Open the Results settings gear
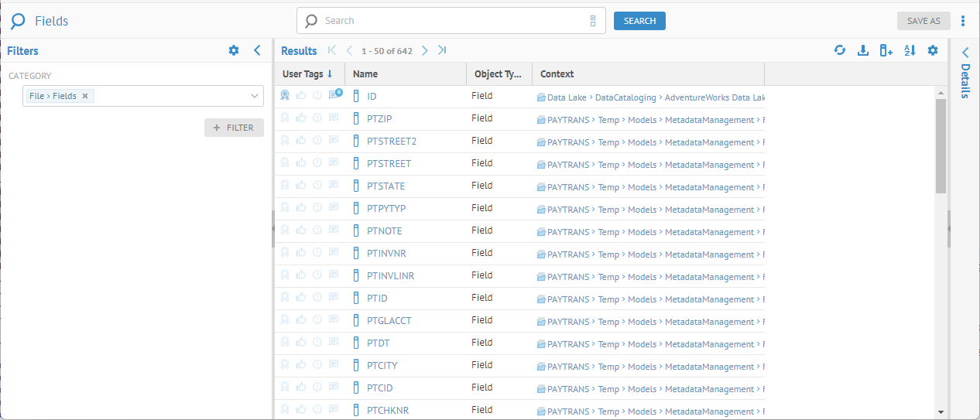Screen dimensions: 980x420 (933, 50)
